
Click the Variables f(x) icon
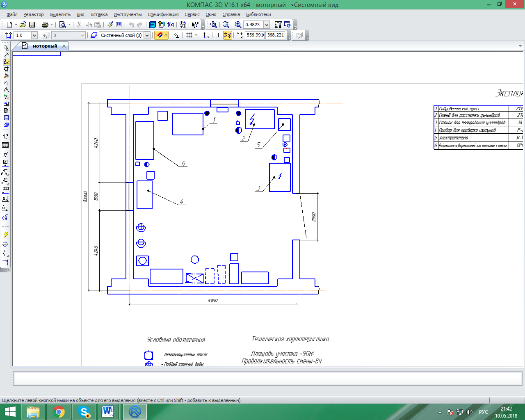(x=171, y=25)
